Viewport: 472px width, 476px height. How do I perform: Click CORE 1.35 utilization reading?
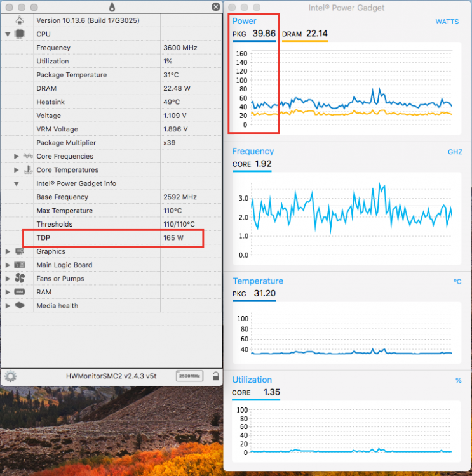click(x=256, y=392)
